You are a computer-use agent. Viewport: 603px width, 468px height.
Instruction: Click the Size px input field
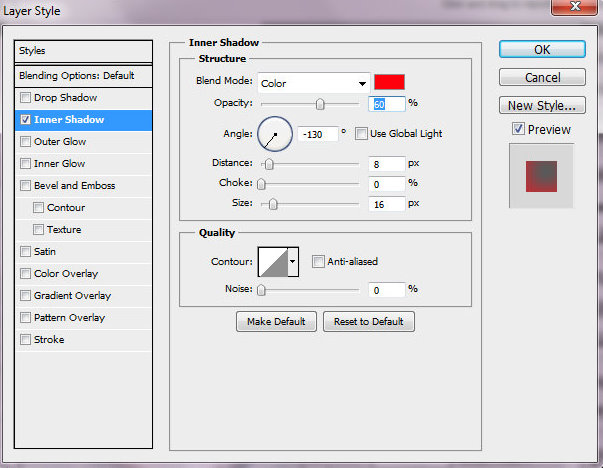386,204
